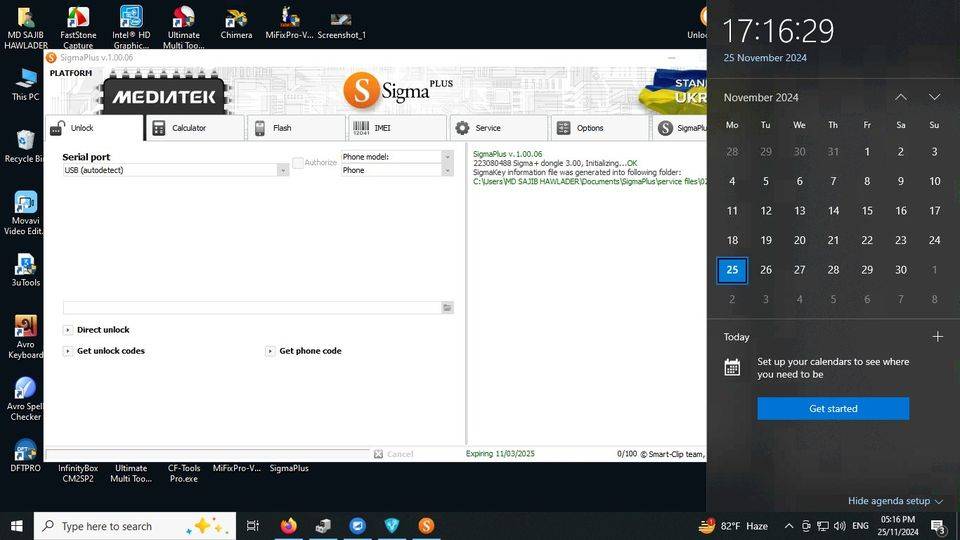This screenshot has width=960, height=540.
Task: Open Intel HD Graphics desktop icon
Action: (131, 27)
